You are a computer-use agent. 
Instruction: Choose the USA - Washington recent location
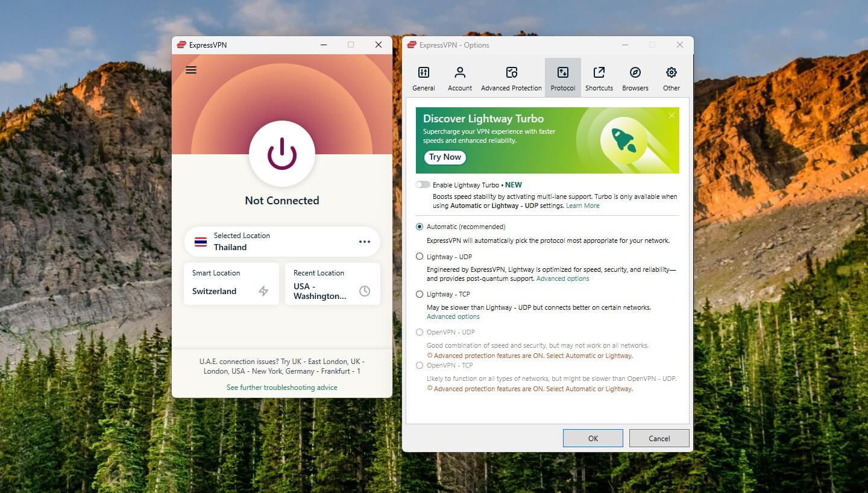tap(333, 283)
